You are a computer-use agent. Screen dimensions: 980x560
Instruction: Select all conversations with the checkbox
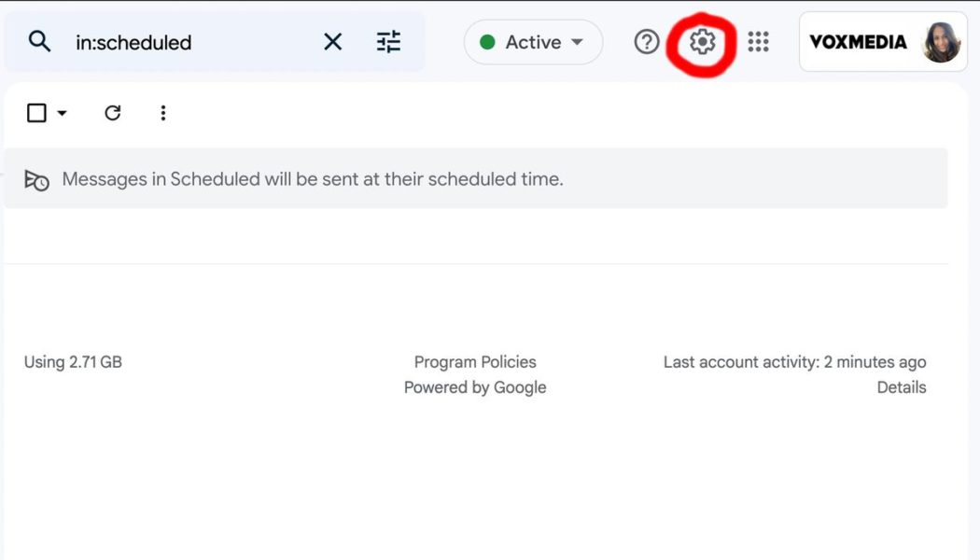pos(35,112)
